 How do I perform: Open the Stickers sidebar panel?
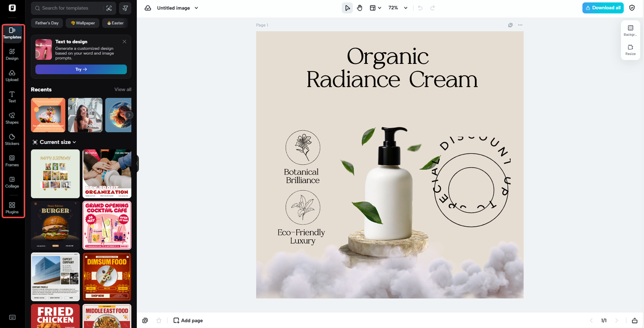coord(12,139)
